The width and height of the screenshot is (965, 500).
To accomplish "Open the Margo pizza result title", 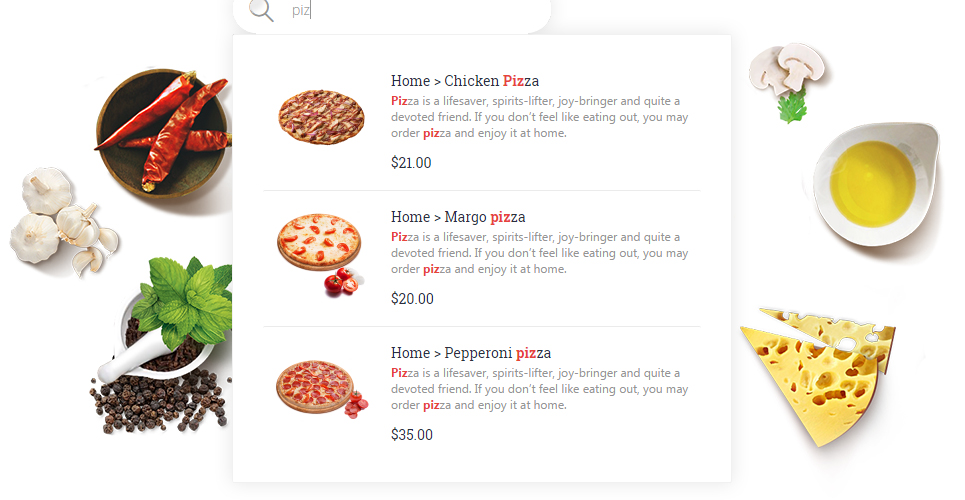I will (x=458, y=217).
